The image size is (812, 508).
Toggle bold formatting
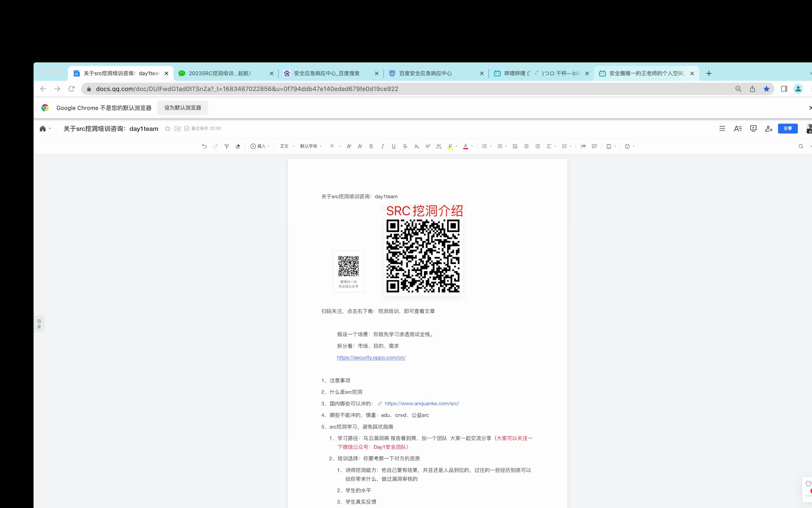pyautogui.click(x=371, y=146)
